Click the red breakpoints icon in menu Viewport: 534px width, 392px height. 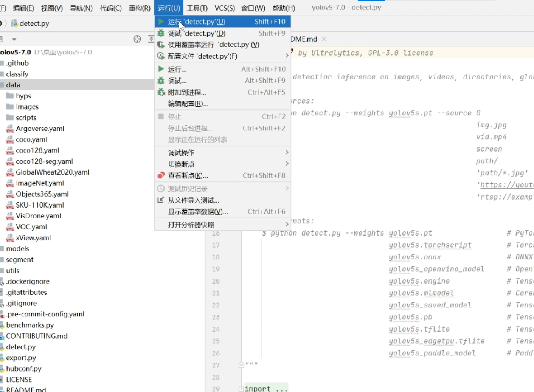pos(161,175)
